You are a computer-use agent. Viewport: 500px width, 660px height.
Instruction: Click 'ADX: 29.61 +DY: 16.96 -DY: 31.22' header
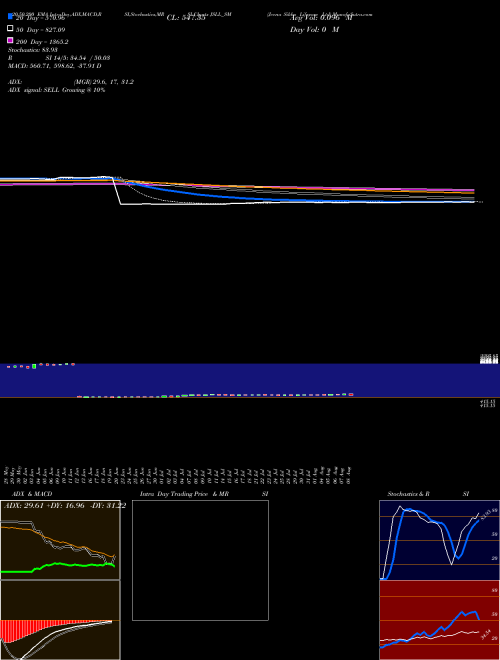pyautogui.click(x=65, y=506)
